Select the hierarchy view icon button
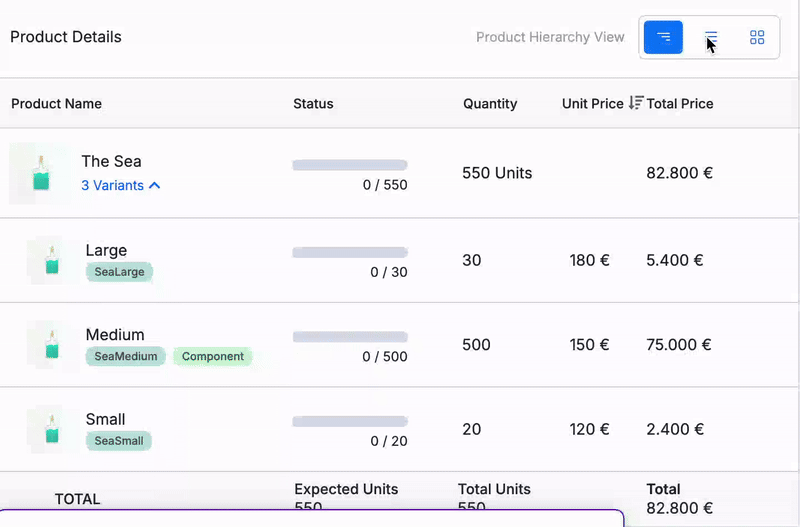This screenshot has height=527, width=800. [x=663, y=37]
